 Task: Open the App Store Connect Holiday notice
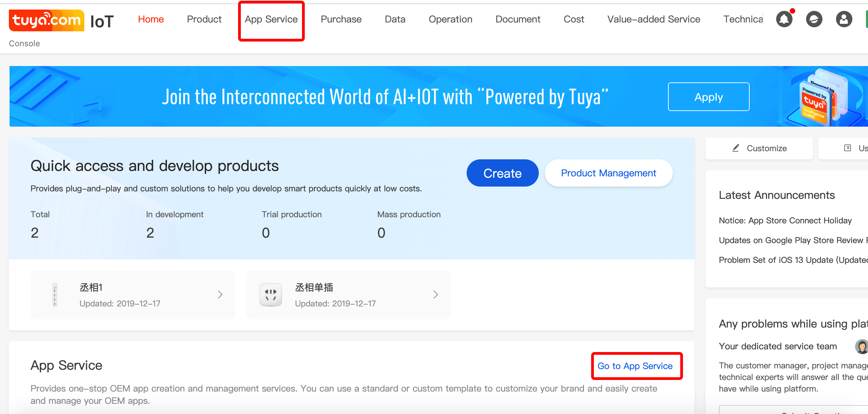pyautogui.click(x=785, y=221)
